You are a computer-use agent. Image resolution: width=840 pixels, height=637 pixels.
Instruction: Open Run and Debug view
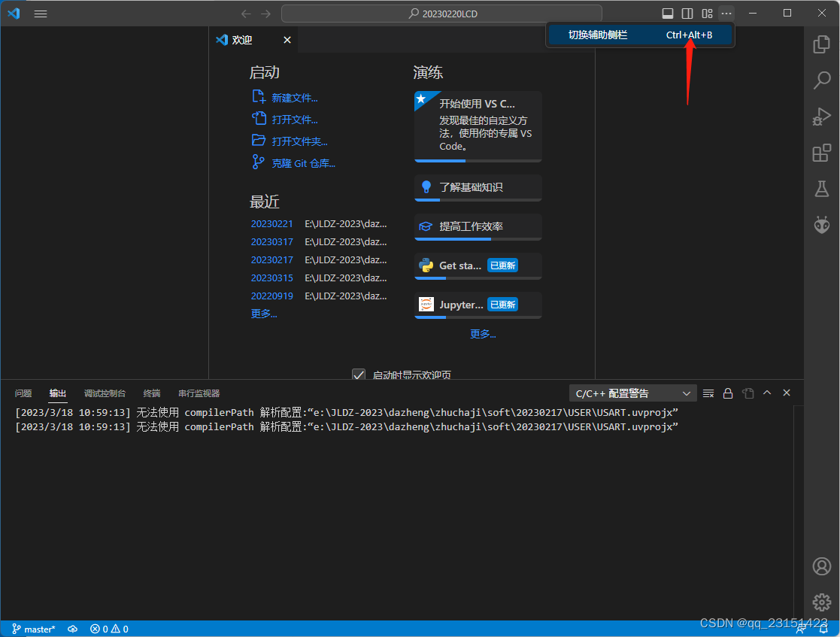[x=821, y=117]
